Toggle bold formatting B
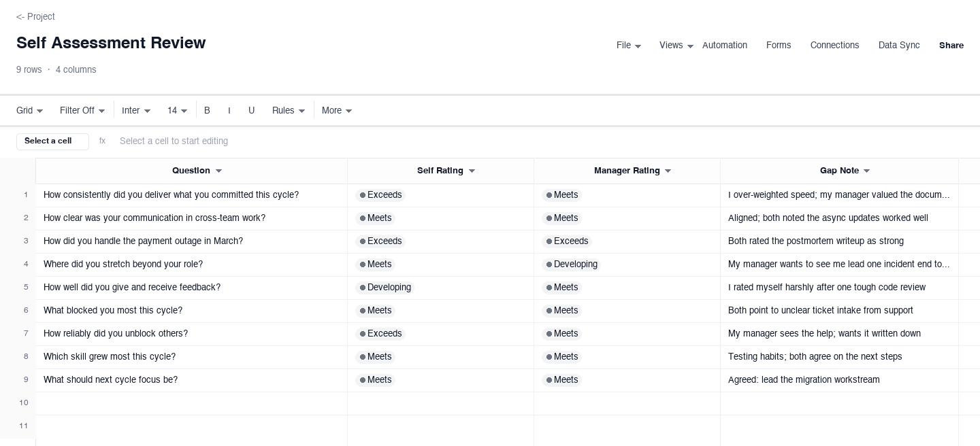The width and height of the screenshot is (980, 446). [x=207, y=111]
